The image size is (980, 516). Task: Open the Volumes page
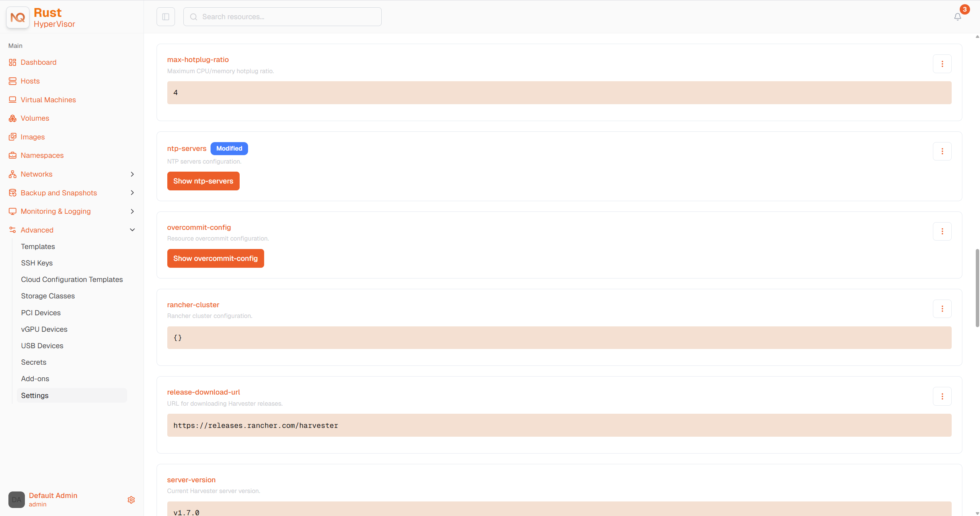click(35, 118)
